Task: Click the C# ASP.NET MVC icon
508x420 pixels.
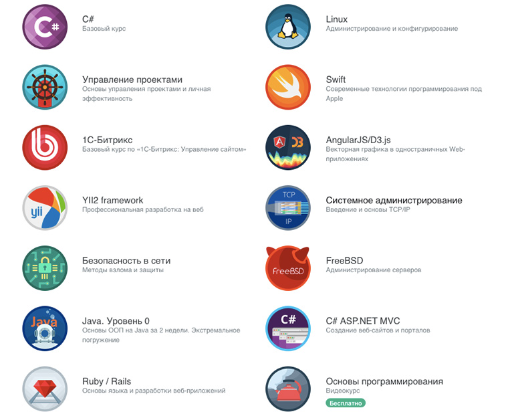Action: coord(288,328)
